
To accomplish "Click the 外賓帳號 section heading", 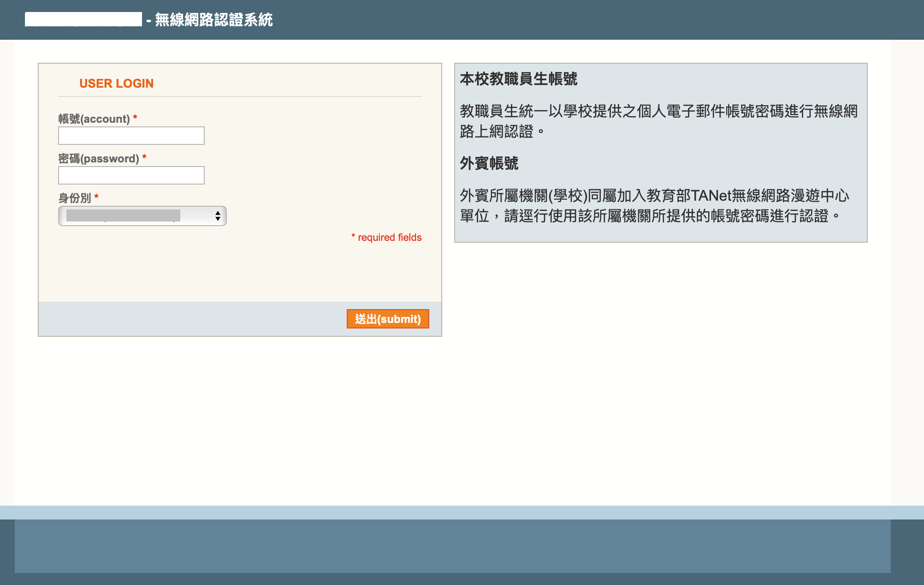I will 489,164.
